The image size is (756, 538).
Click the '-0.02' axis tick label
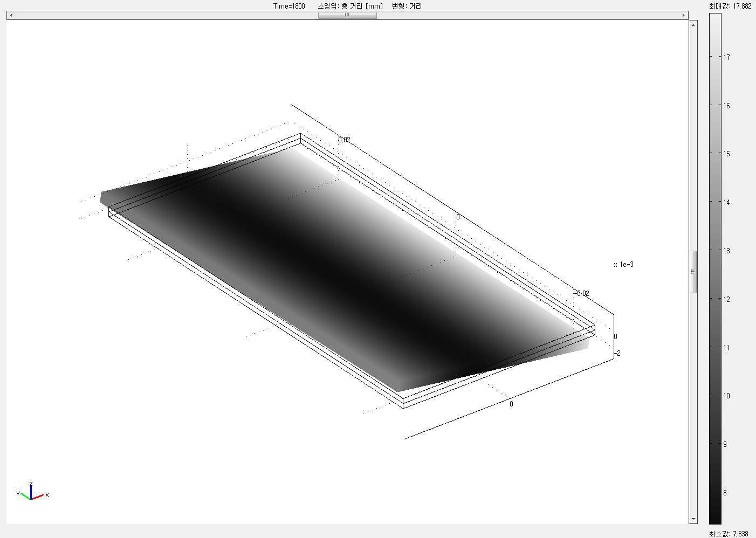(x=581, y=293)
